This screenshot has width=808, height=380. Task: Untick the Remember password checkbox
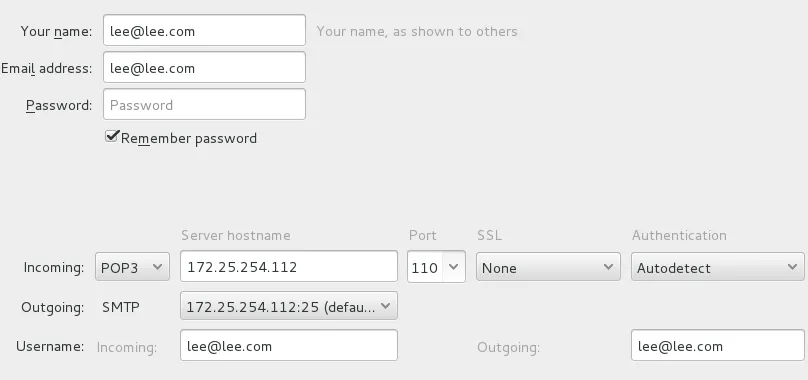[112, 137]
